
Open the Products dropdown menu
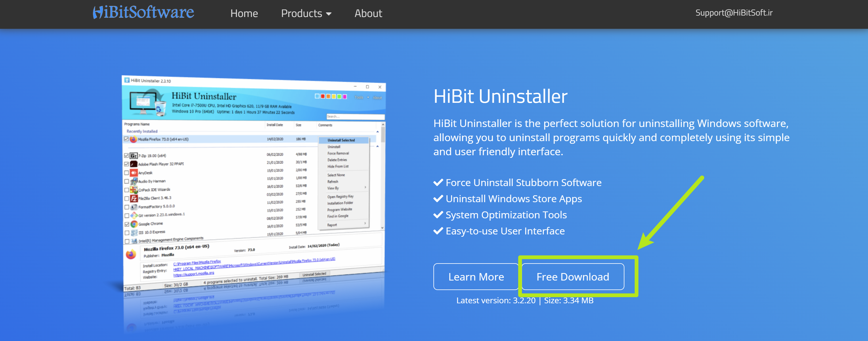click(306, 14)
